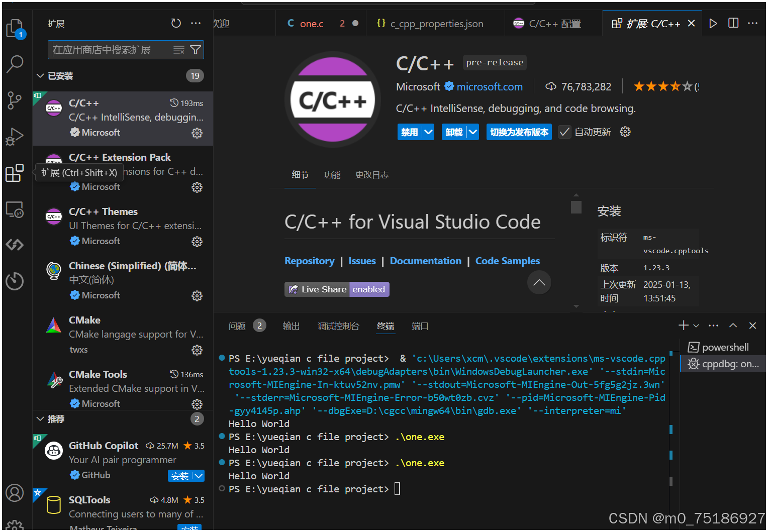Clear the extension search results icon

click(x=179, y=50)
